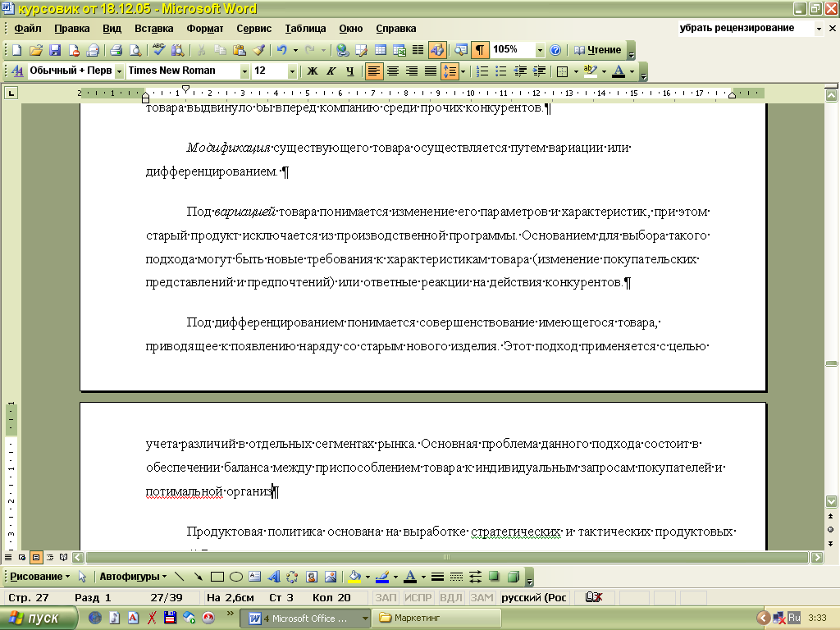Draw an oval shape

pyautogui.click(x=235, y=577)
